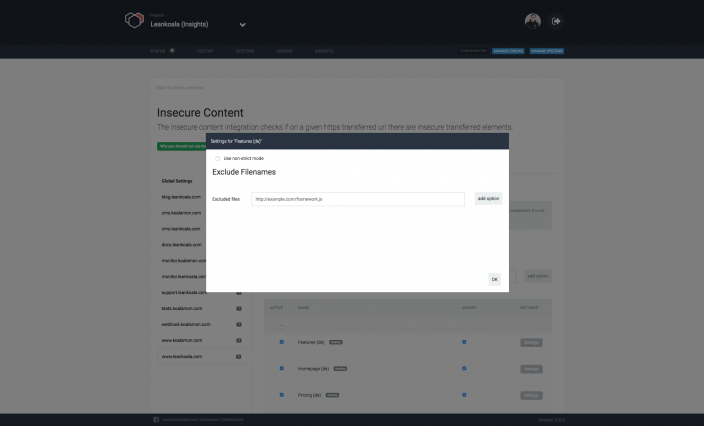Select Global Settings in the sidebar
704x426 pixels.
177,181
